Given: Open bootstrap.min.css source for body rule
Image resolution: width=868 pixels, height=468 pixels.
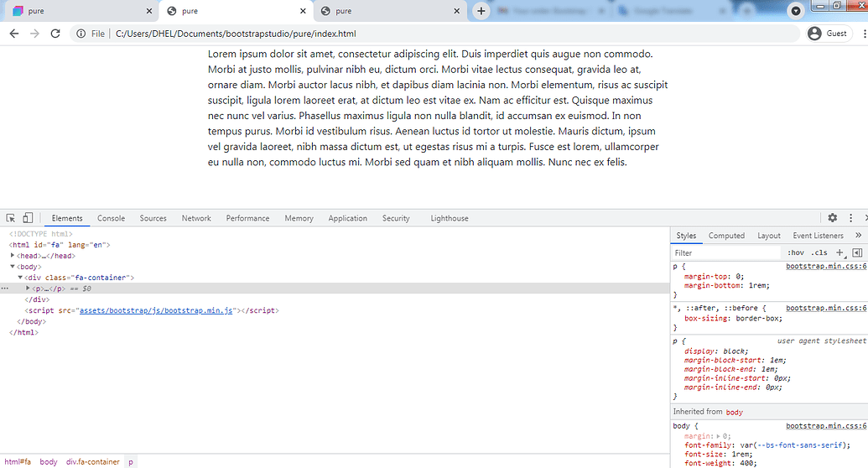Looking at the screenshot, I should (826, 426).
